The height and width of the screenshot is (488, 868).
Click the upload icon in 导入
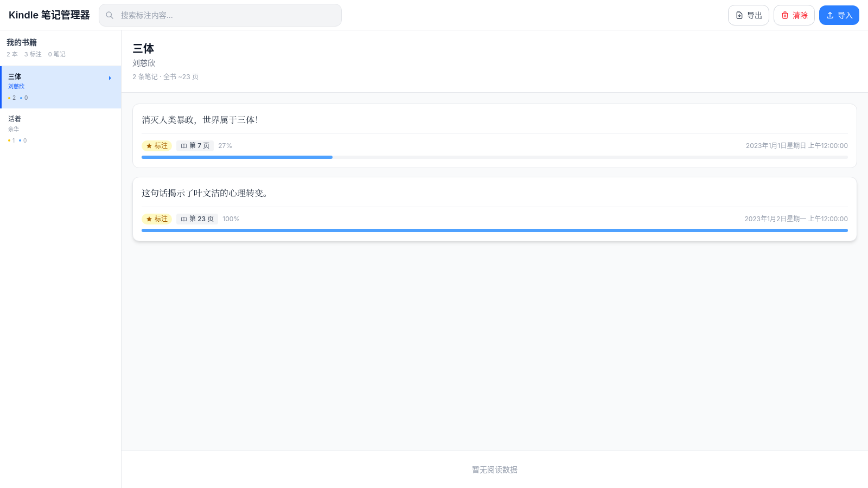[830, 15]
